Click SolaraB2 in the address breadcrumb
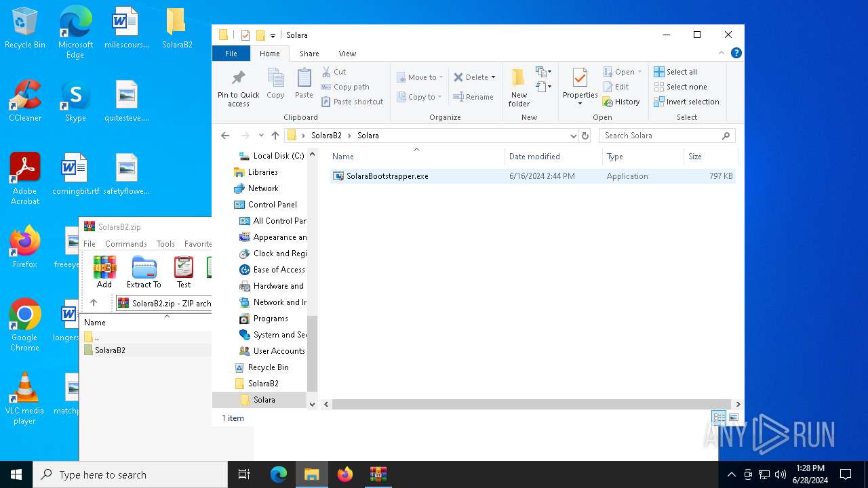Image resolution: width=868 pixels, height=488 pixels. [x=326, y=136]
